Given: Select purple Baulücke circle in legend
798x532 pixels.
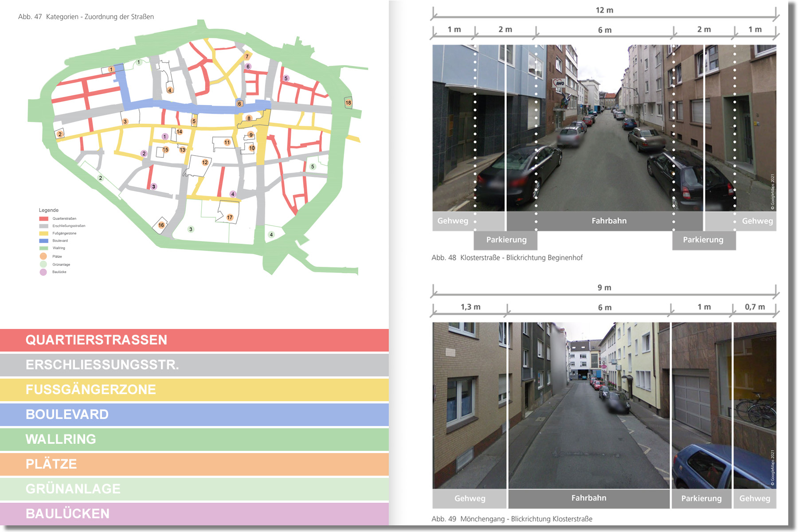Looking at the screenshot, I should [43, 272].
